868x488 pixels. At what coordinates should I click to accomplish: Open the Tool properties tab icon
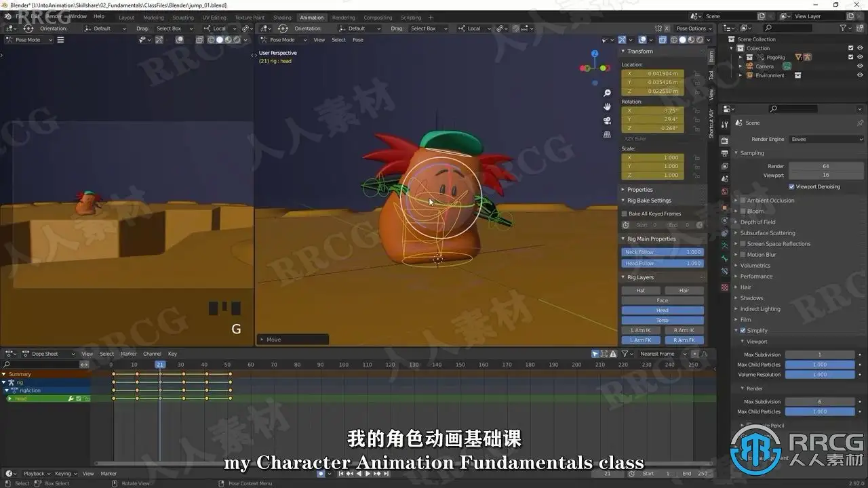(724, 123)
